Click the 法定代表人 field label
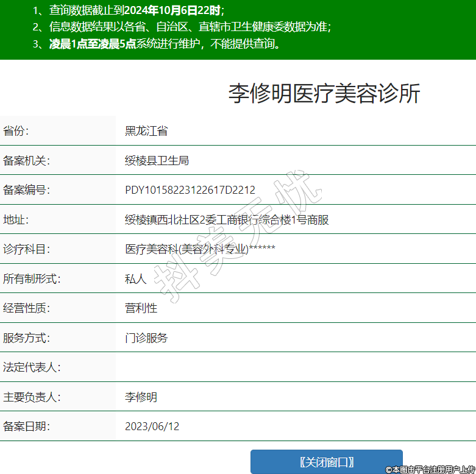This screenshot has height=474, width=476. 32,367
